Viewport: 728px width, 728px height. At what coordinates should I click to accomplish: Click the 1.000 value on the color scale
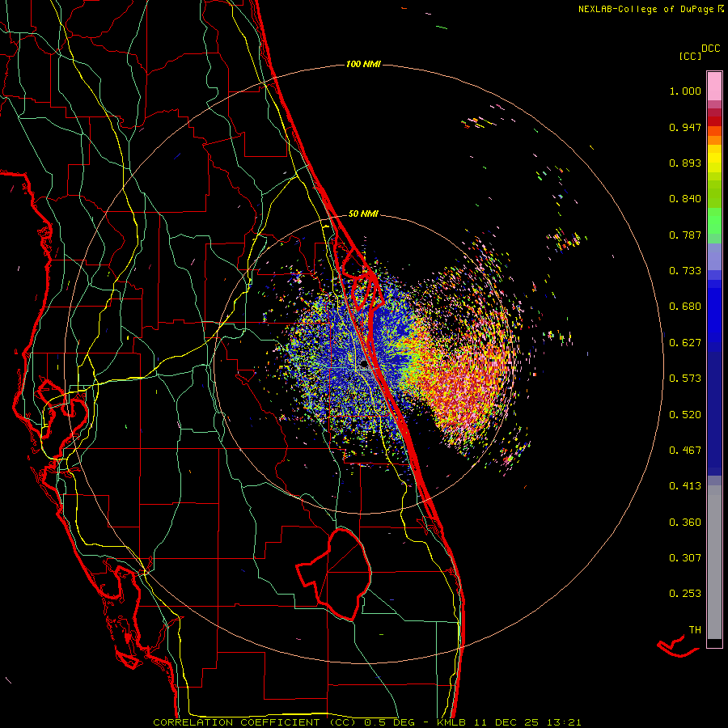tap(685, 91)
